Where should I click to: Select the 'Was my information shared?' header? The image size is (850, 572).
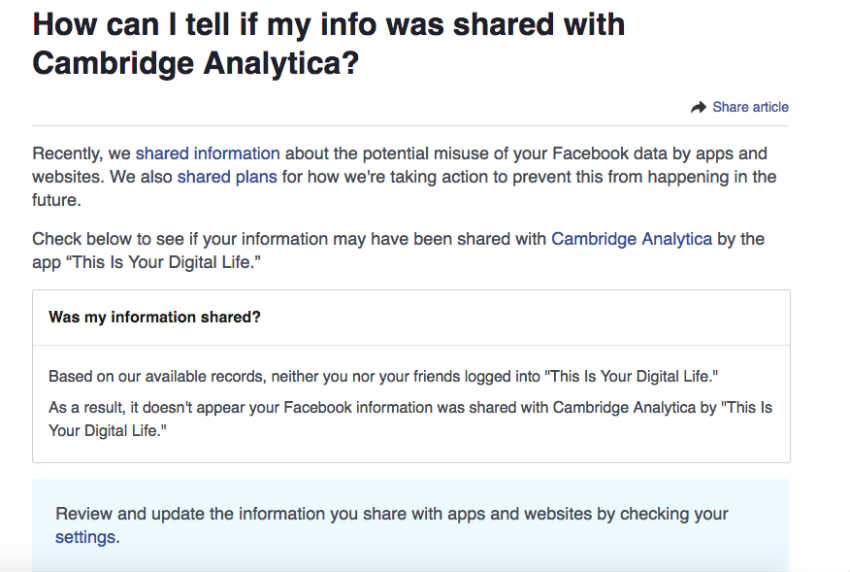tap(154, 317)
